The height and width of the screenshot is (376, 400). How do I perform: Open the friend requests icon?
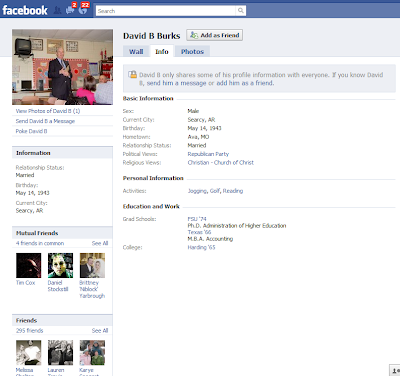[x=57, y=10]
